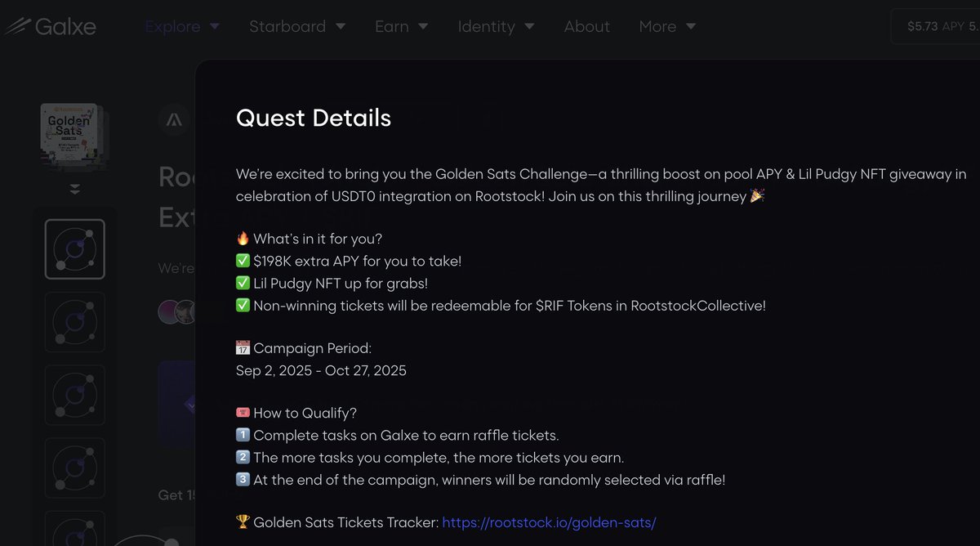Open the rootstock.io/golden-sats tracker link
This screenshot has width=980, height=546.
coord(549,522)
